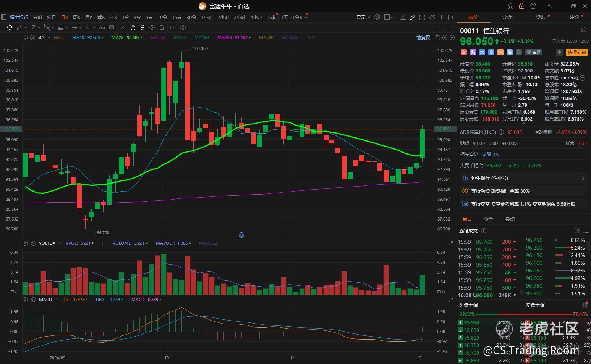
Task: Remove the MA indicator
Action: coord(32,37)
